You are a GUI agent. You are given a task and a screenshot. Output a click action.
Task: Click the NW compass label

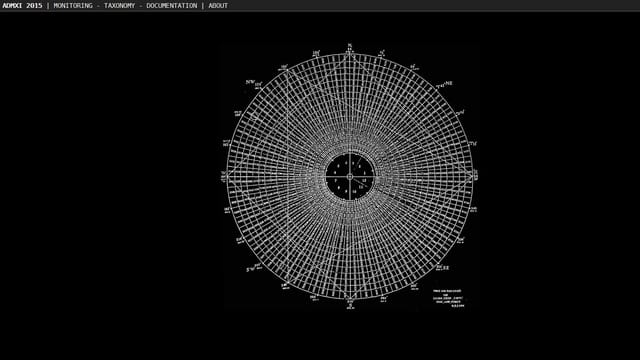coord(250,82)
